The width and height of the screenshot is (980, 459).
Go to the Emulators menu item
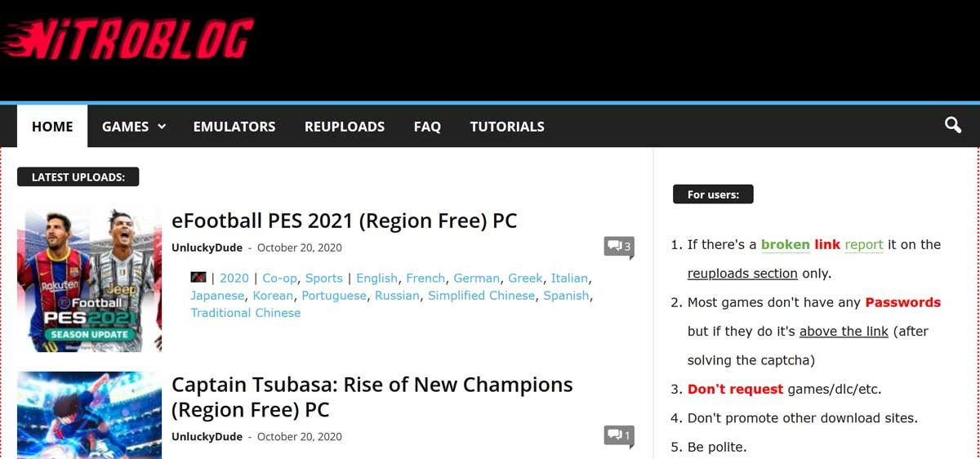click(x=234, y=127)
